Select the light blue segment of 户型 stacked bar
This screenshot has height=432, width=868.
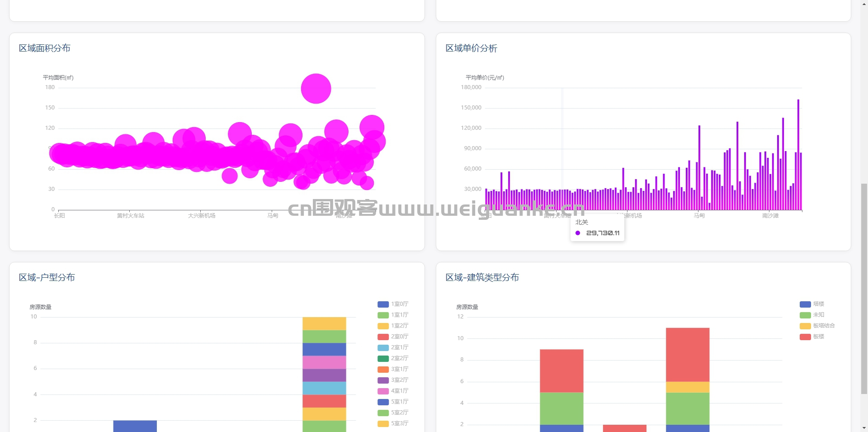324,388
